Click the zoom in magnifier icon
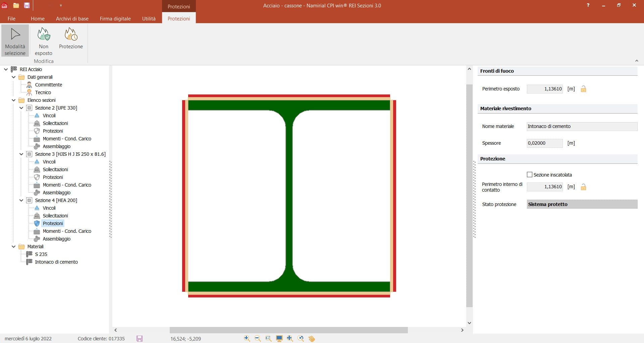The width and height of the screenshot is (644, 343). 247,339
